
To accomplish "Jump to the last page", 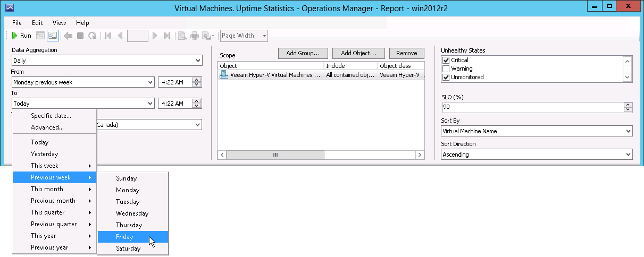I will click(x=167, y=36).
